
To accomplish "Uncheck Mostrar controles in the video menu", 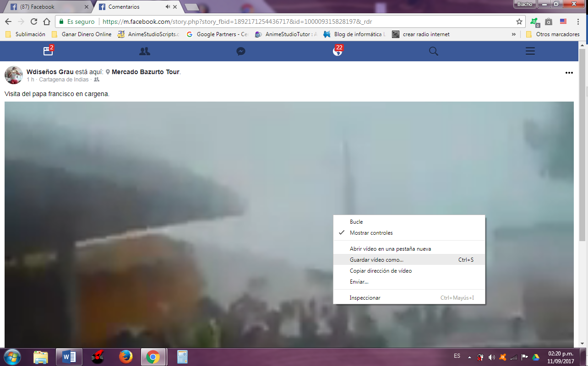I will (x=372, y=232).
